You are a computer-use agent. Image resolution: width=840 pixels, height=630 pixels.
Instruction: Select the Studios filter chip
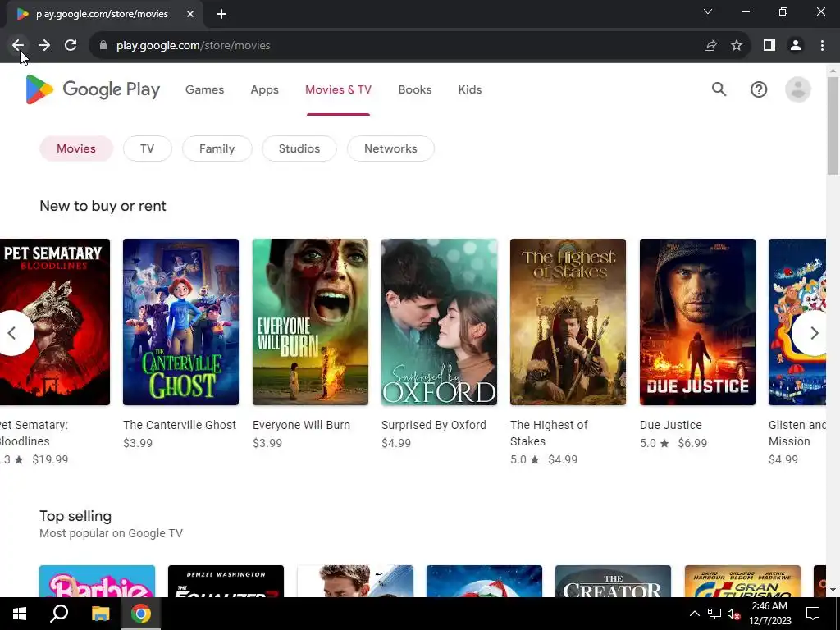point(299,148)
